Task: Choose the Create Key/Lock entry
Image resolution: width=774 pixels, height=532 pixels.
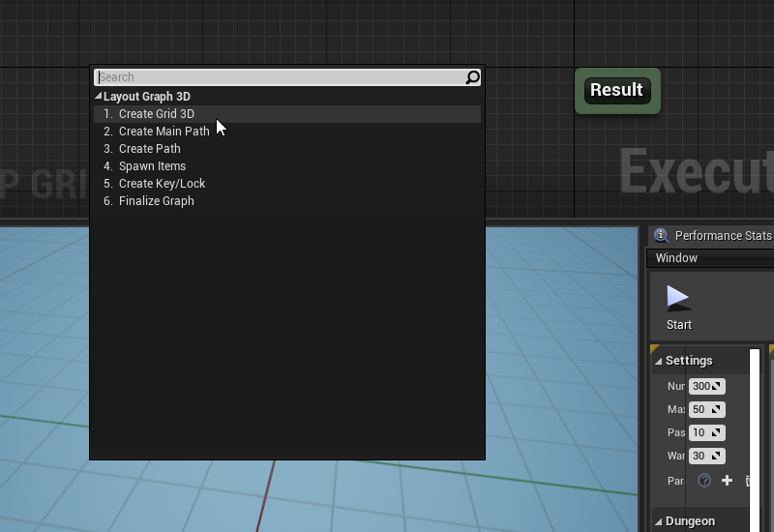Action: click(162, 184)
